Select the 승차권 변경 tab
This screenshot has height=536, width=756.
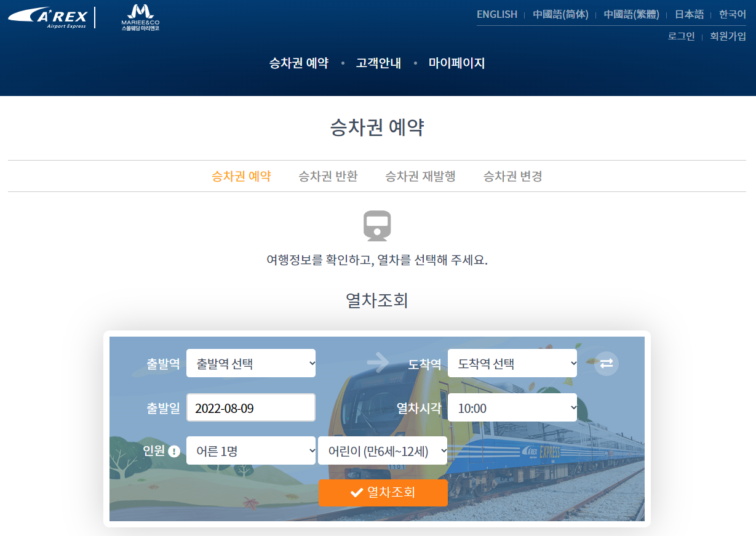pos(512,176)
